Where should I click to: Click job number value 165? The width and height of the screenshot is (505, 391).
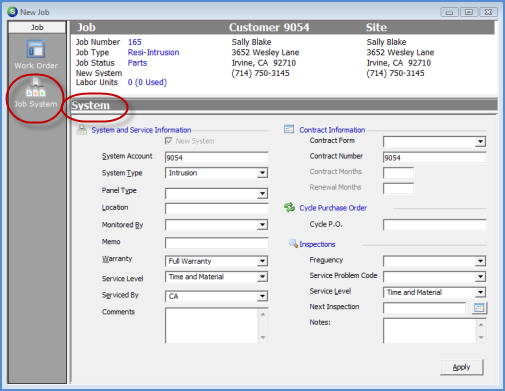click(135, 42)
